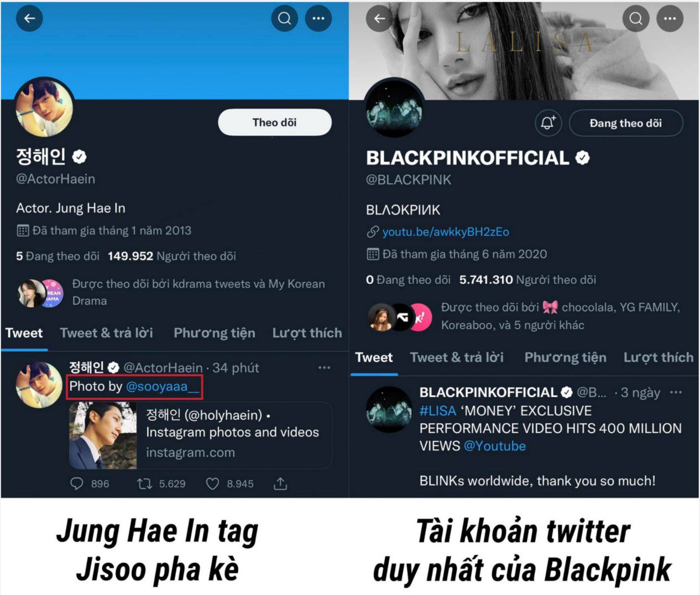Retweet the Photo by sooyaaa__ tweet
The image size is (700, 595).
click(x=144, y=484)
